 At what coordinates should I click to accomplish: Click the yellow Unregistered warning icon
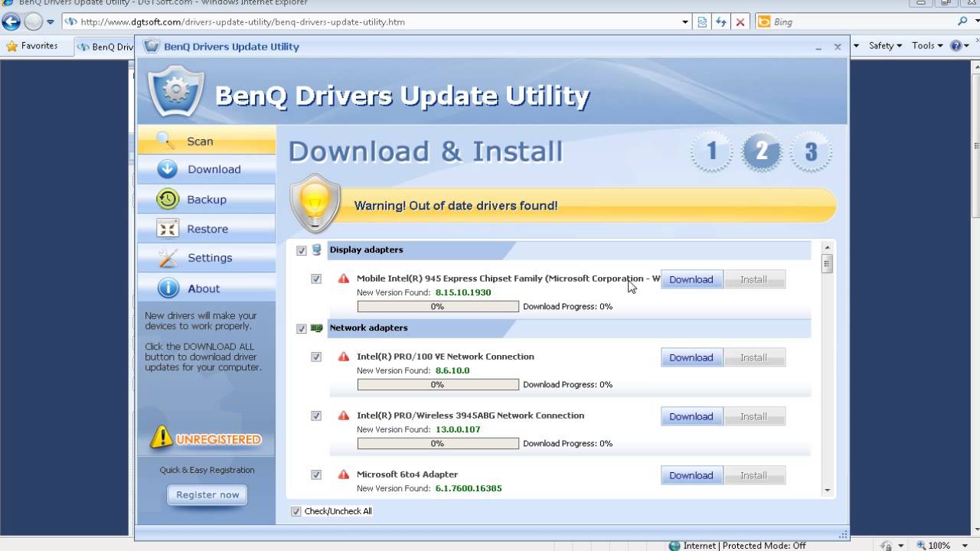pos(162,437)
